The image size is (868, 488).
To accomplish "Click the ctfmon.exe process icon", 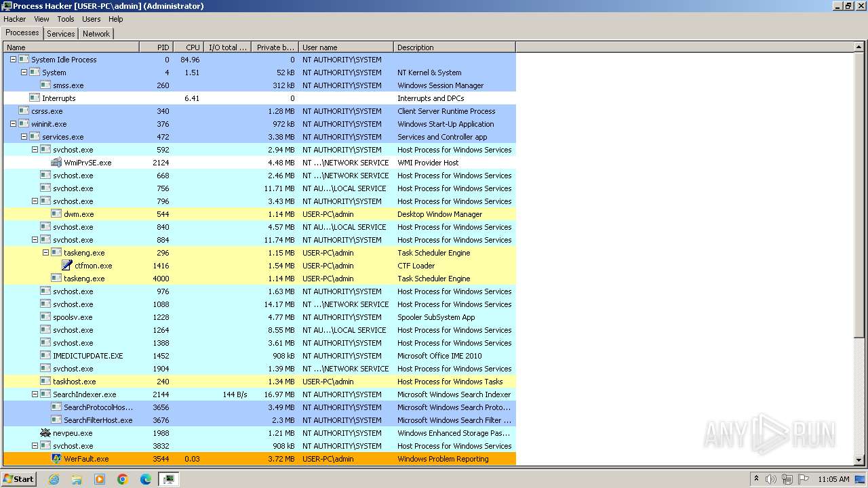I will pos(67,266).
